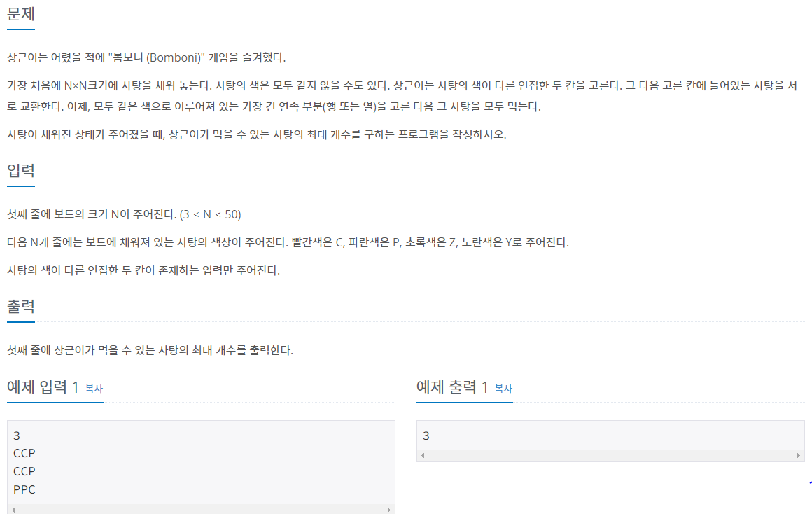The width and height of the screenshot is (812, 514).
Task: Click the 입력 section heading
Action: tap(21, 170)
